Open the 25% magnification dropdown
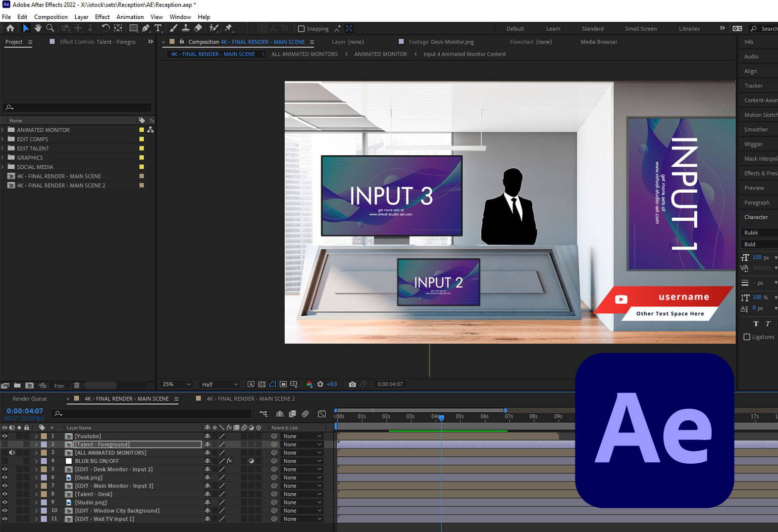This screenshot has width=778, height=532. [x=176, y=384]
